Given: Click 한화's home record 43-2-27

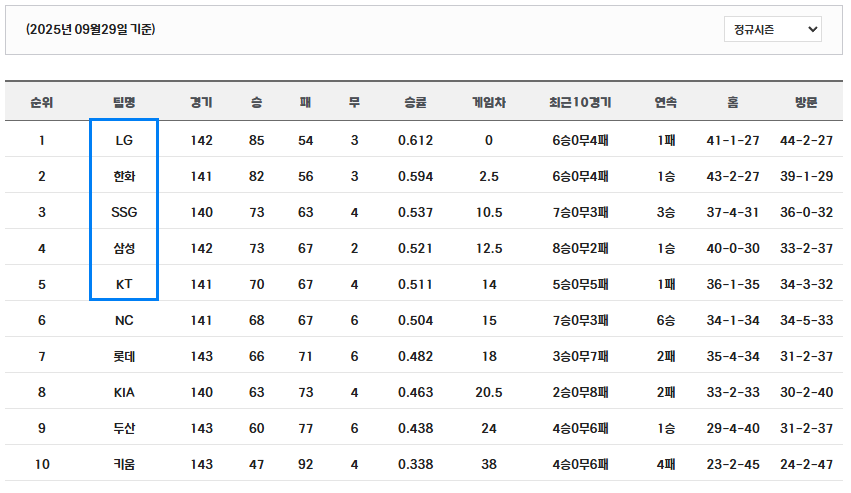Looking at the screenshot, I should pos(733,176).
